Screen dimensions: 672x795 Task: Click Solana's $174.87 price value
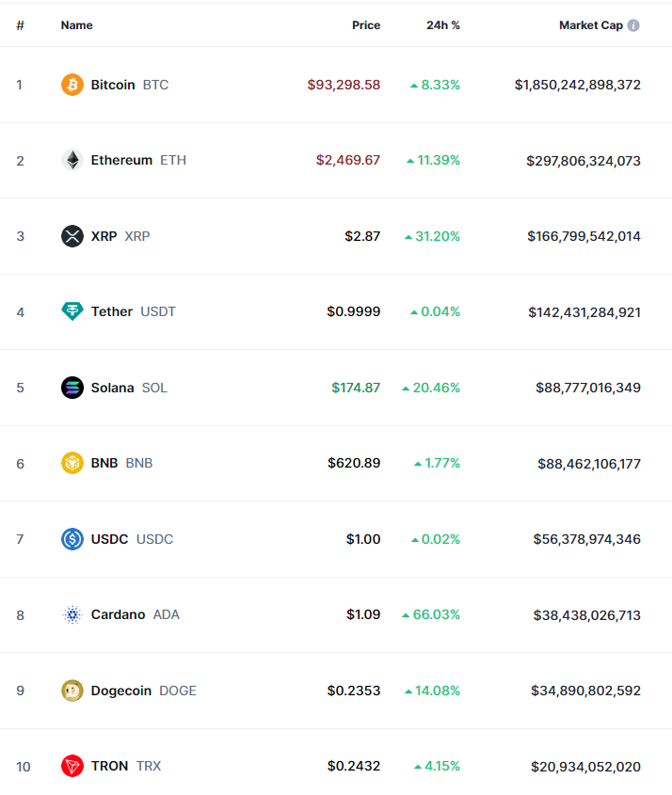[x=356, y=388]
